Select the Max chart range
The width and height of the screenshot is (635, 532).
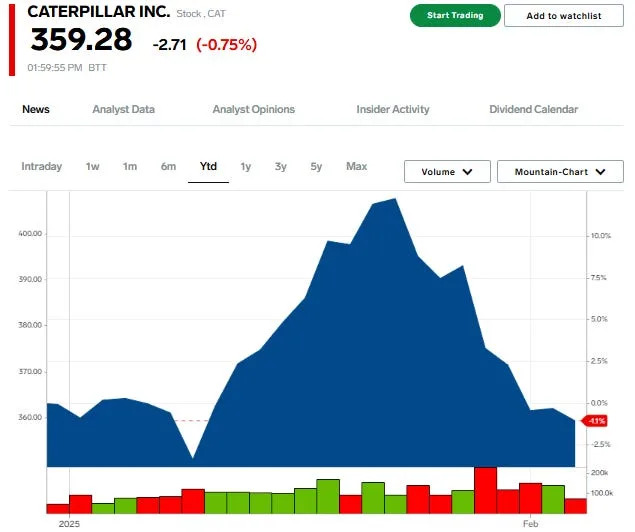[357, 166]
